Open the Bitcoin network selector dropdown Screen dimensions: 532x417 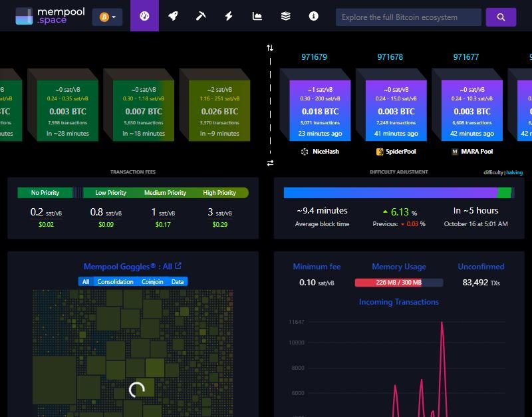pyautogui.click(x=107, y=17)
